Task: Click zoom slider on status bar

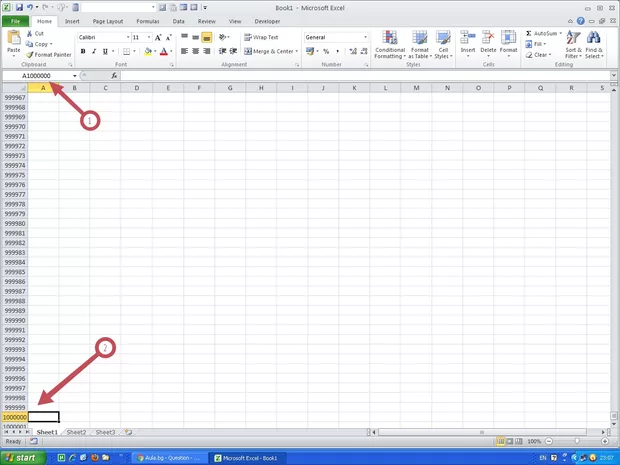Action: [x=577, y=441]
